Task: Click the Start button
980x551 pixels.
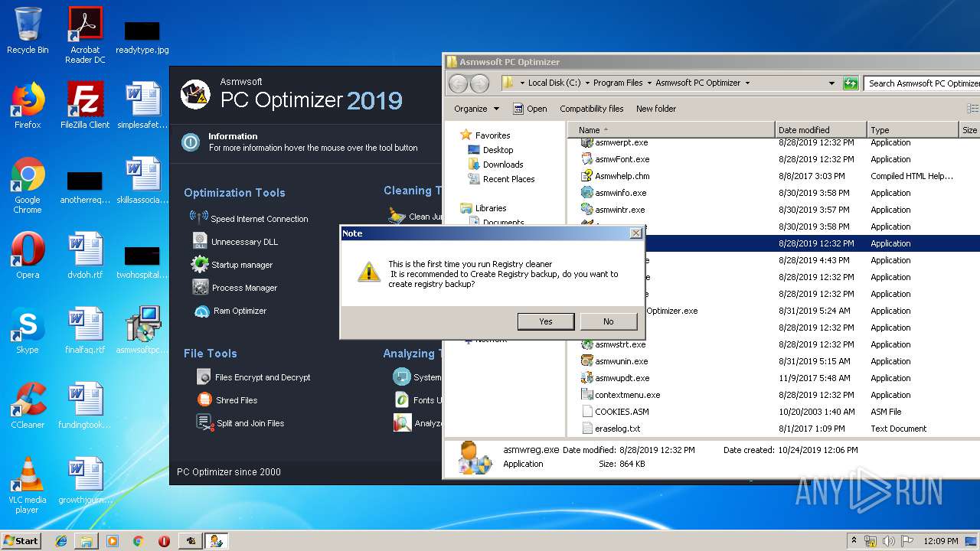Action: (21, 540)
